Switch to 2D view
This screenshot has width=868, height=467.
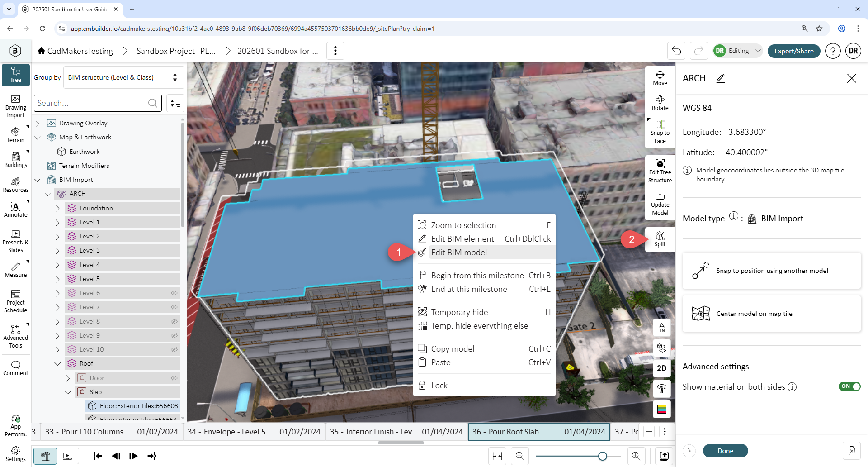(662, 368)
